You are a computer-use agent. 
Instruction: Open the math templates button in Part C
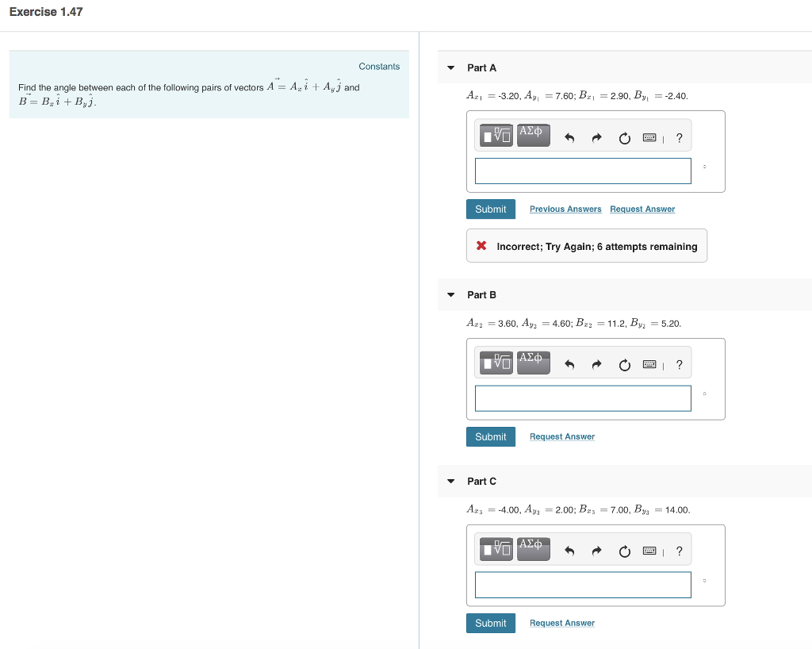coord(496,549)
